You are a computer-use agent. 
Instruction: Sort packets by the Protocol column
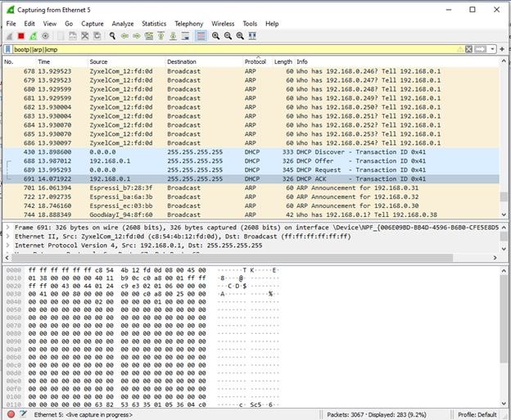(257, 62)
